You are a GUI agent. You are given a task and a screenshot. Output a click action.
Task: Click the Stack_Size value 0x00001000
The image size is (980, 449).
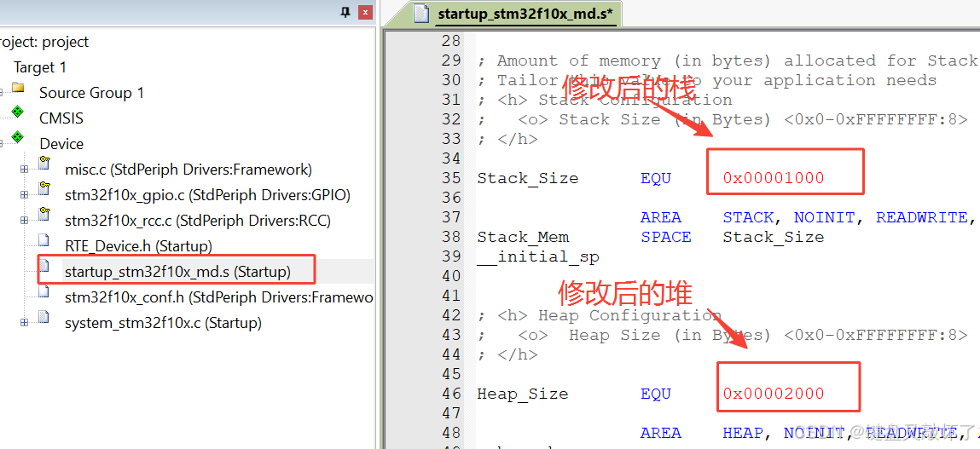coord(774,178)
